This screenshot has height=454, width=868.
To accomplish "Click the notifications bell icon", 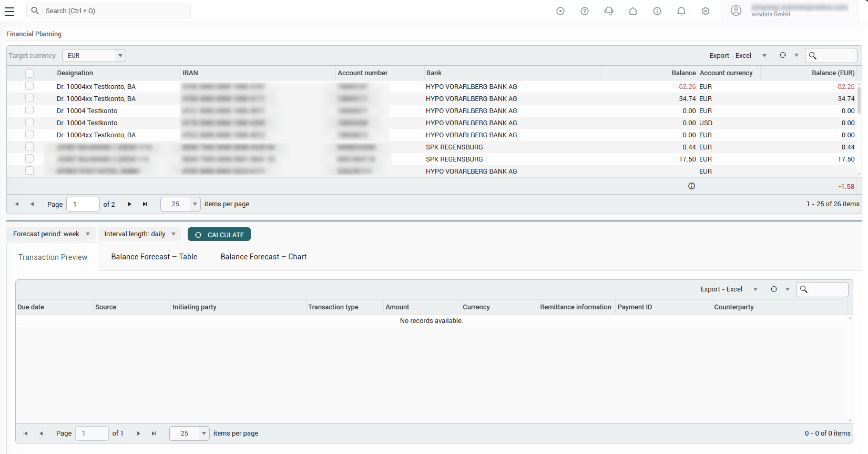I will click(681, 11).
